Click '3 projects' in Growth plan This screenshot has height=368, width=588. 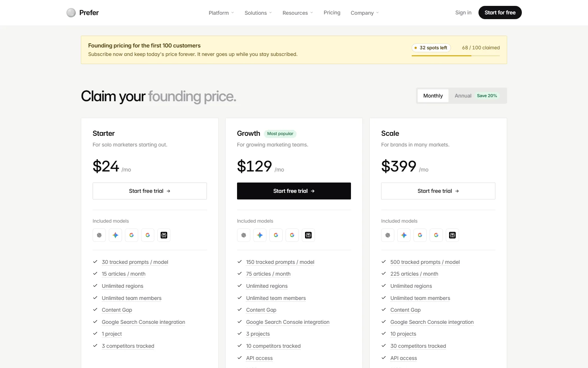click(x=258, y=334)
